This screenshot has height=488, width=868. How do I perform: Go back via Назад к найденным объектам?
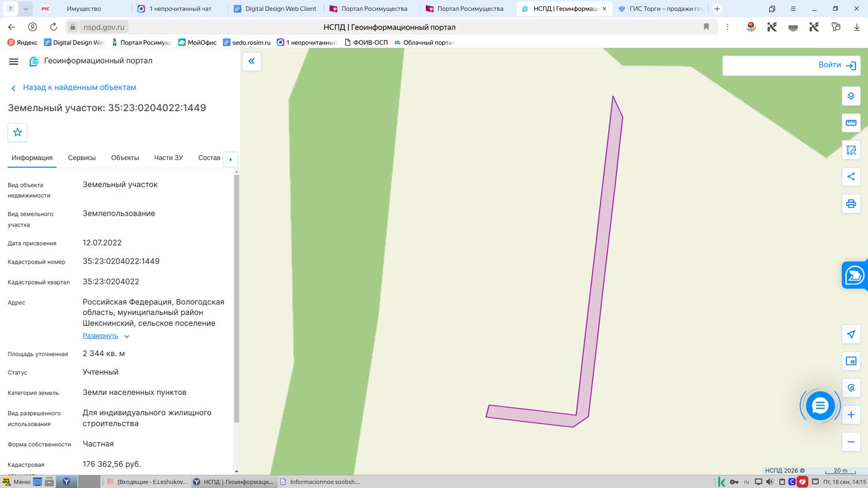[x=73, y=87]
